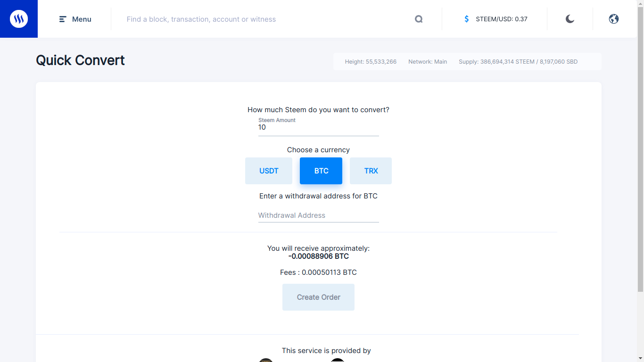
Task: Open the language selector globe icon
Action: [x=614, y=19]
